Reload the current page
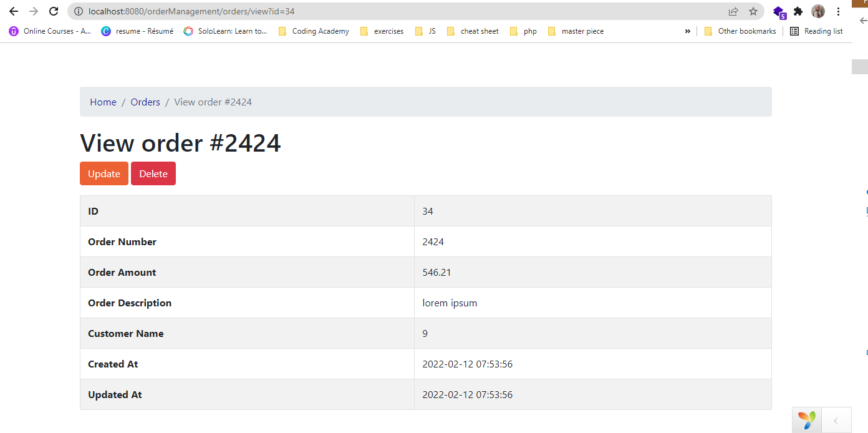This screenshot has height=433, width=868. point(53,11)
